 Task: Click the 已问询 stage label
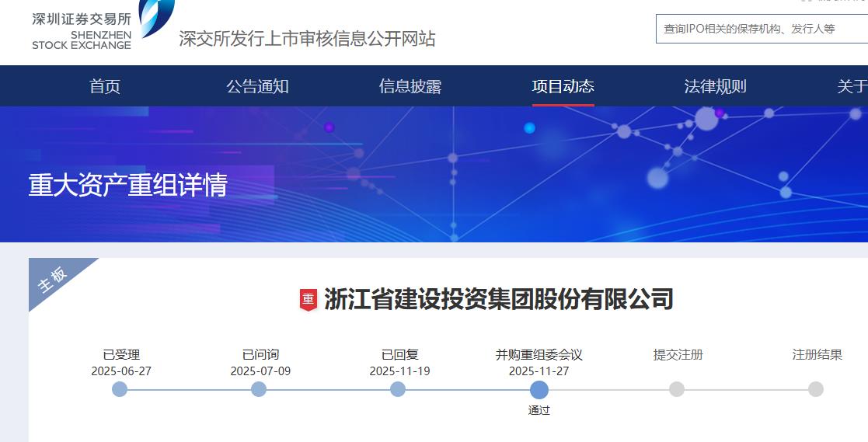[260, 354]
